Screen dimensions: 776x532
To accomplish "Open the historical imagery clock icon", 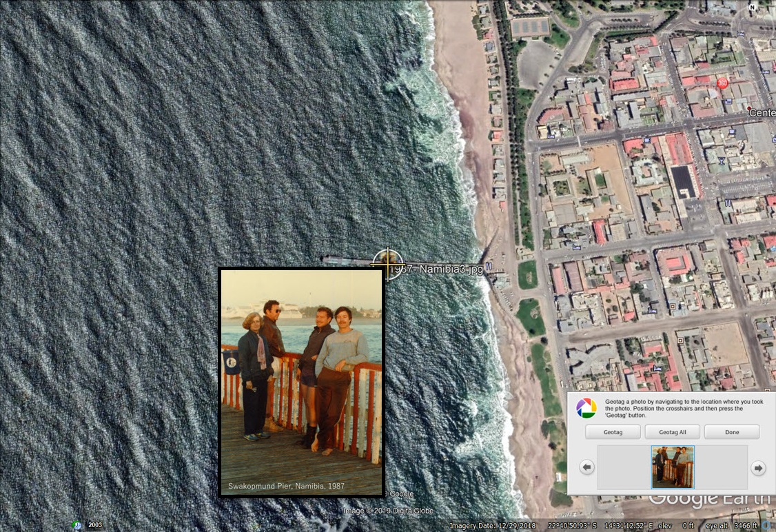I will 77,525.
